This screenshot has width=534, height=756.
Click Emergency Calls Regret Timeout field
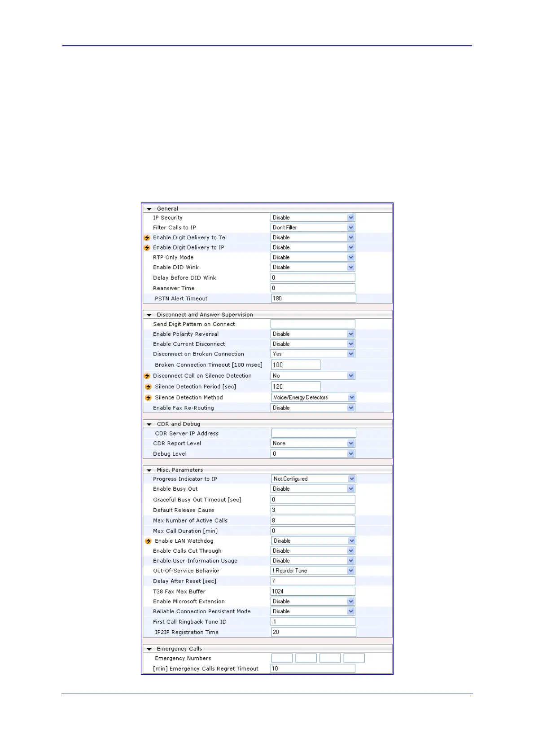point(313,668)
